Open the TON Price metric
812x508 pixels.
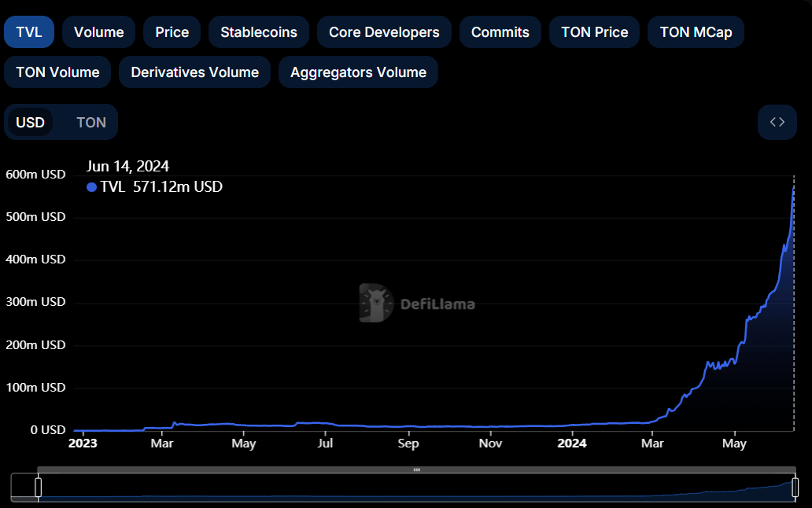point(594,31)
